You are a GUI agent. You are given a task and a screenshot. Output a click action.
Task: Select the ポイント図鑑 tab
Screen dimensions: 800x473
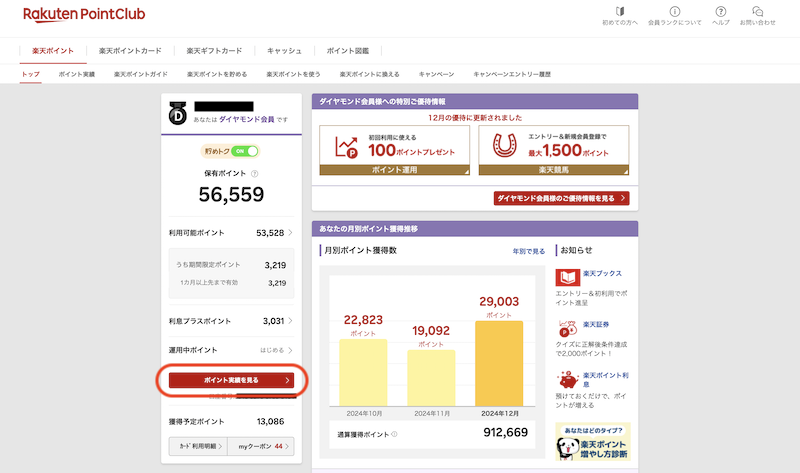tap(347, 51)
